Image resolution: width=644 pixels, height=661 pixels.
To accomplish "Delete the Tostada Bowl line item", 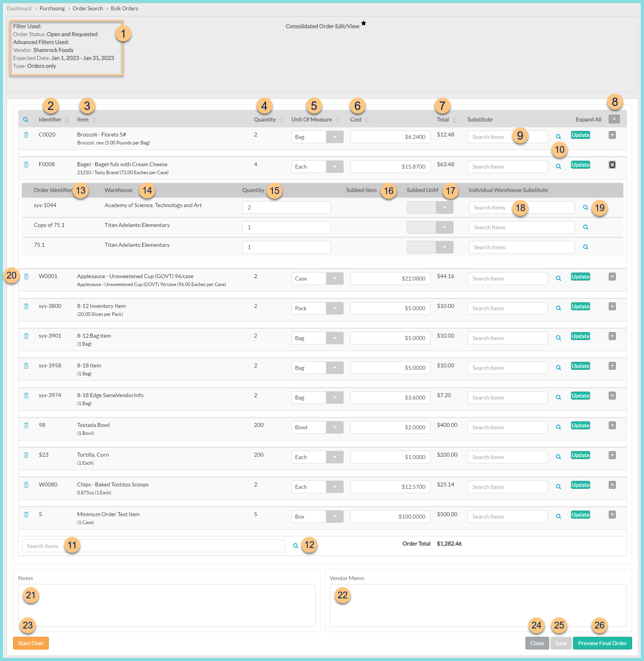I will click(26, 425).
